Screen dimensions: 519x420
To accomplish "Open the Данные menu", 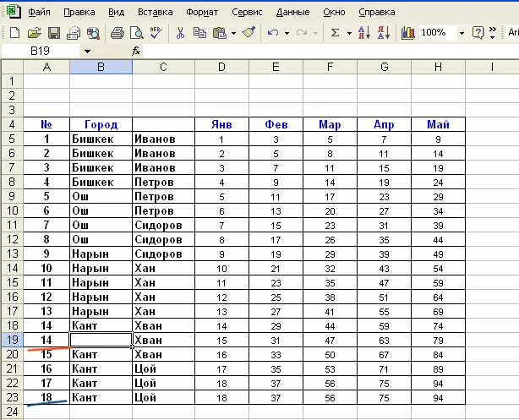I will click(x=292, y=12).
